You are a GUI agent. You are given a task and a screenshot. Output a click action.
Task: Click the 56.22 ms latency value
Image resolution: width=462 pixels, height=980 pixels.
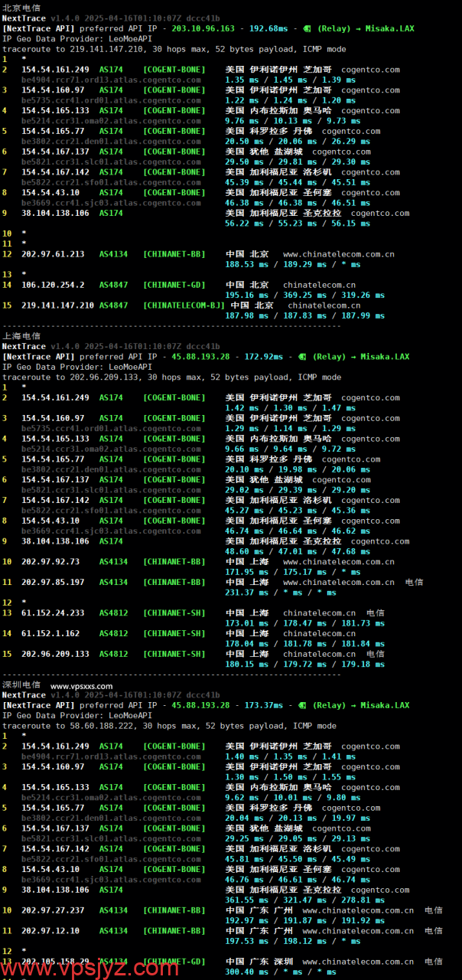[x=244, y=224]
